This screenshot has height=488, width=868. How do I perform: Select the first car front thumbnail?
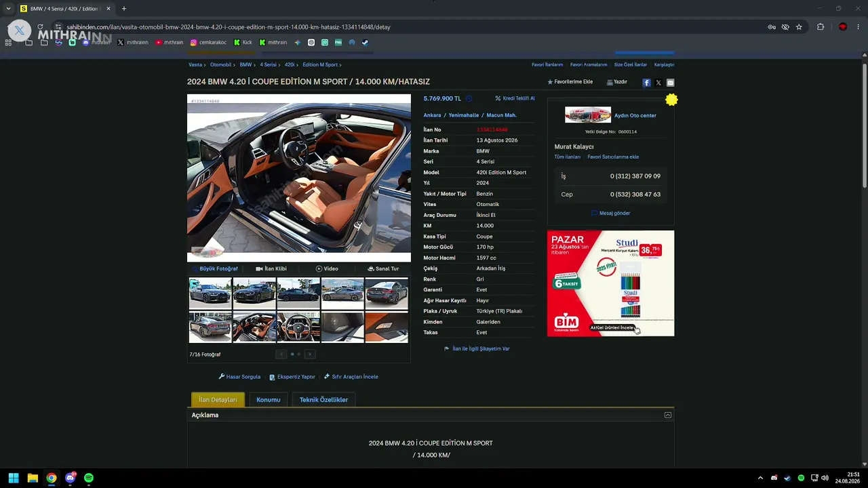(210, 293)
